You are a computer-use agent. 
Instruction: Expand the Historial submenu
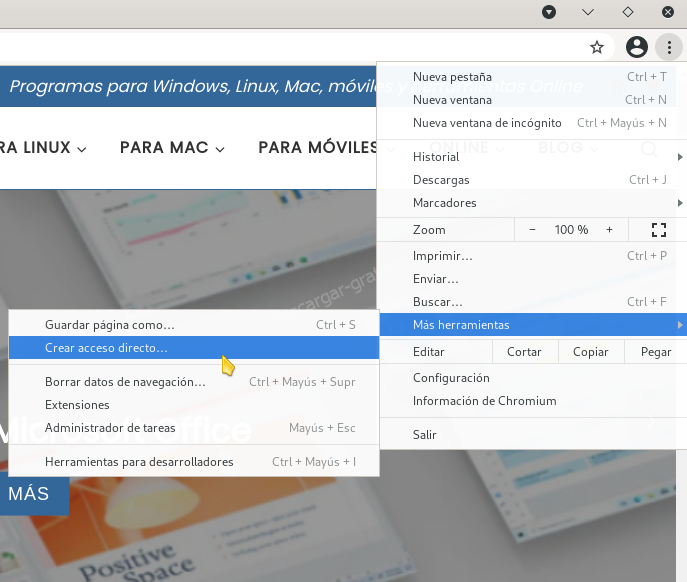click(x=531, y=157)
